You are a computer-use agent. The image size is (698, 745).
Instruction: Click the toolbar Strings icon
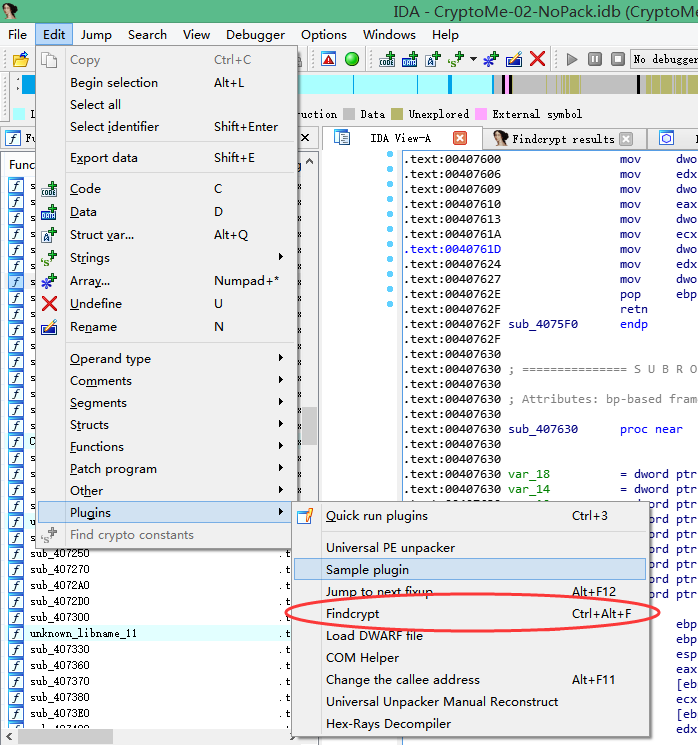tap(456, 59)
